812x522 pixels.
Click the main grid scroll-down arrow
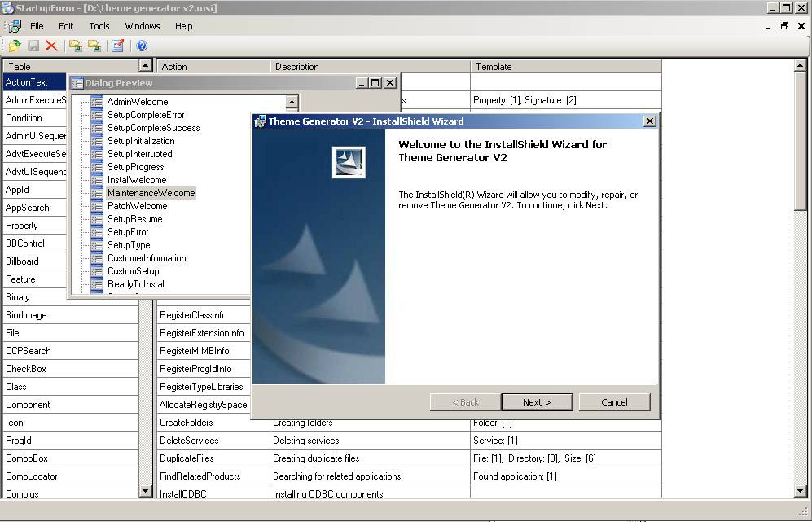pyautogui.click(x=800, y=491)
